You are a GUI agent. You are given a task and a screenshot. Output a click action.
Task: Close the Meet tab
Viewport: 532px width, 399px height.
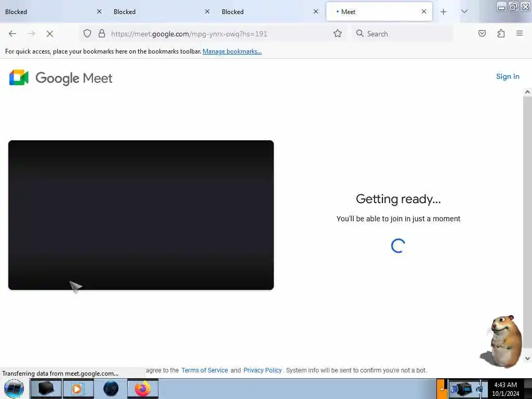pyautogui.click(x=424, y=11)
